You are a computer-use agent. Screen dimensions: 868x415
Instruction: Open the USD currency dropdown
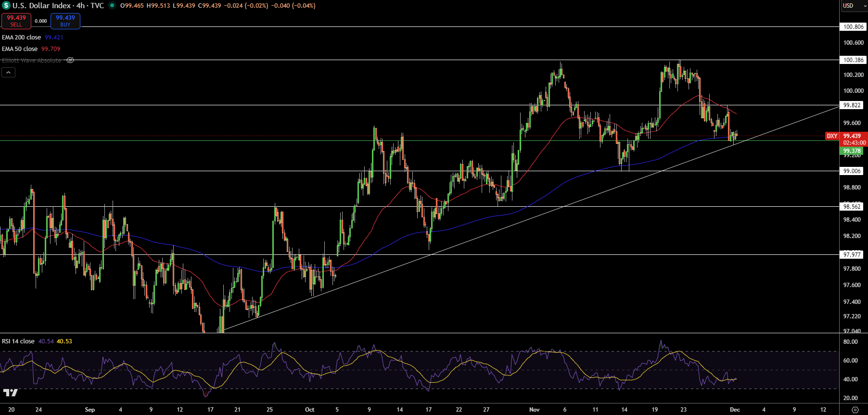(854, 6)
